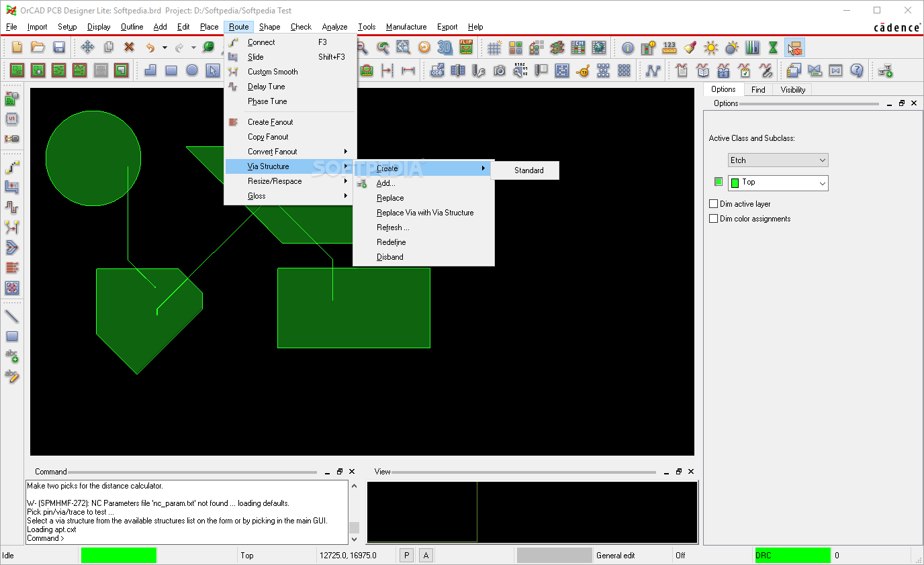Open the 3D viewer icon
Screen dimensions: 924x565
[445, 47]
